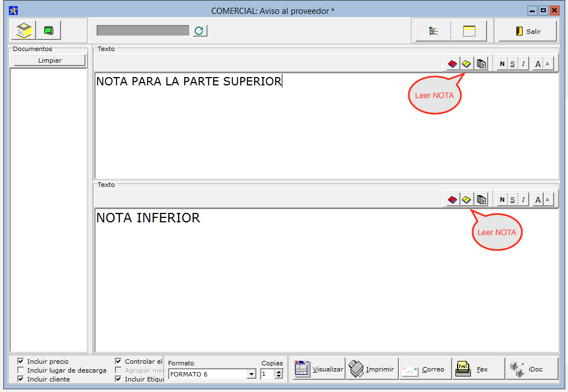Click the yellow book icon in lower Texto toolbar

coord(467,200)
